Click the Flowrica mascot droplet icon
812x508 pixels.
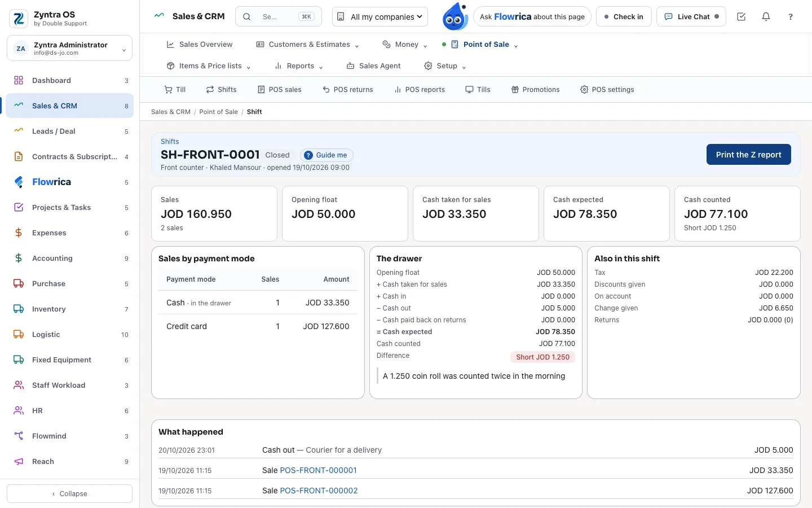click(454, 16)
